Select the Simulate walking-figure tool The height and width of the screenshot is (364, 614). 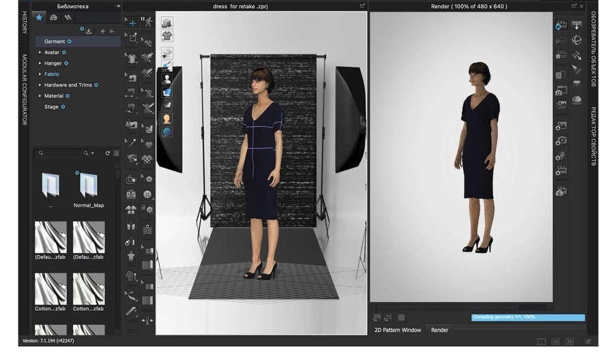click(147, 22)
